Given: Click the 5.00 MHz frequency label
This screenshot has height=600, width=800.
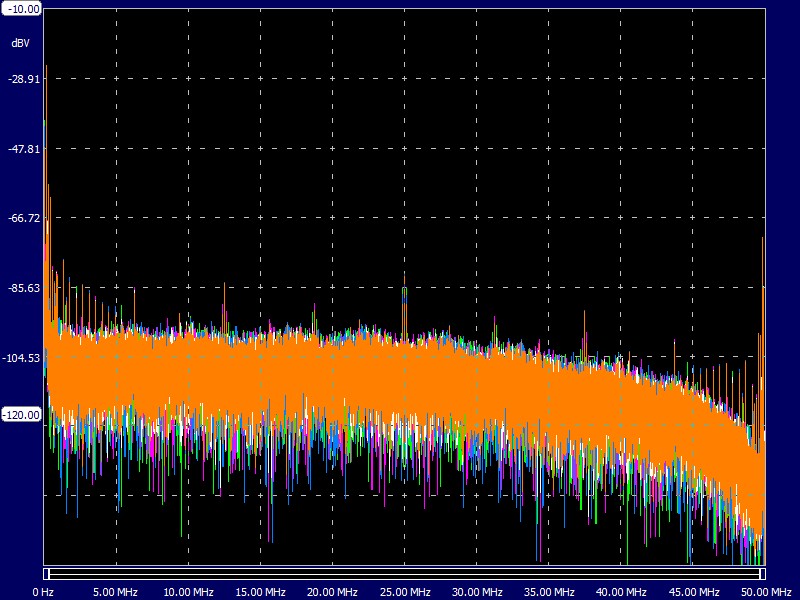Looking at the screenshot, I should (x=115, y=592).
